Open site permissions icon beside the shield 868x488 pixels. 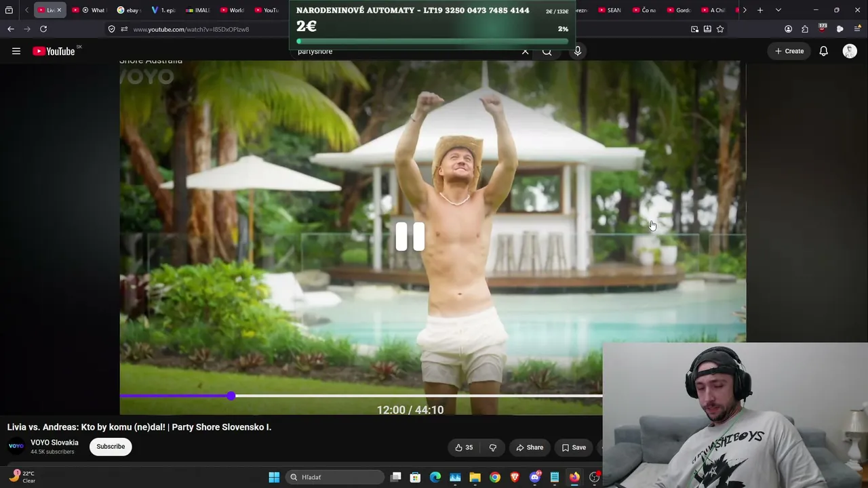click(124, 29)
